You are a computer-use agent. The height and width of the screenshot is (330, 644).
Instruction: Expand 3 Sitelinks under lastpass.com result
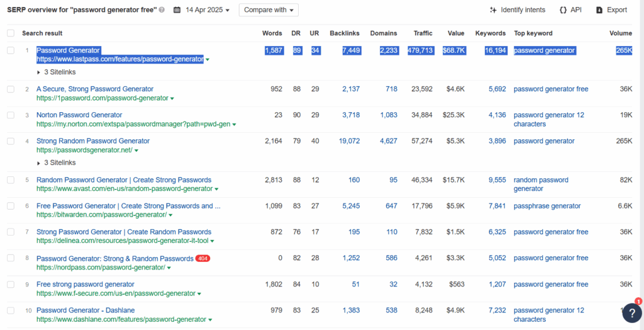click(56, 72)
